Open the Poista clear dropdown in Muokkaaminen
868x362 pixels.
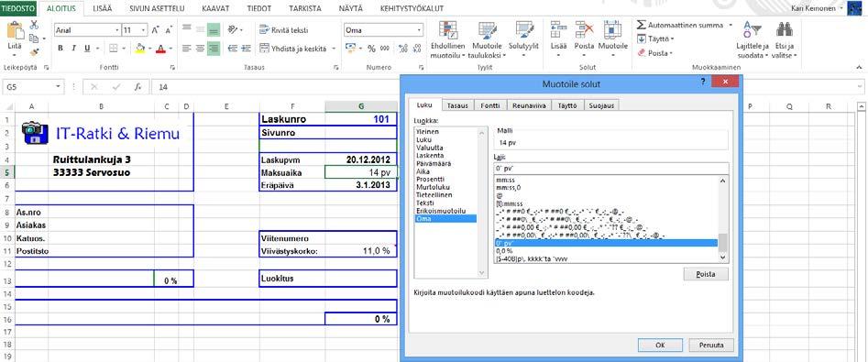[x=655, y=53]
